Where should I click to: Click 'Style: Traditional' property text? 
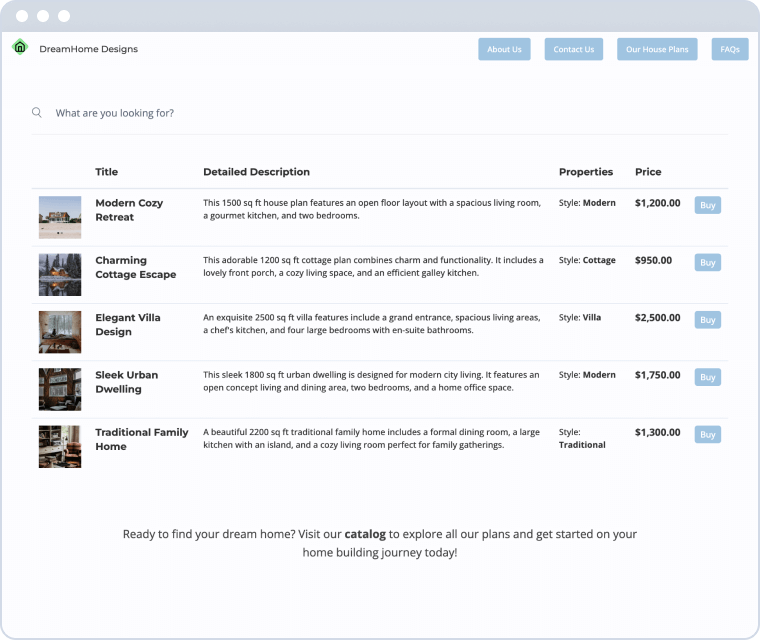point(582,438)
